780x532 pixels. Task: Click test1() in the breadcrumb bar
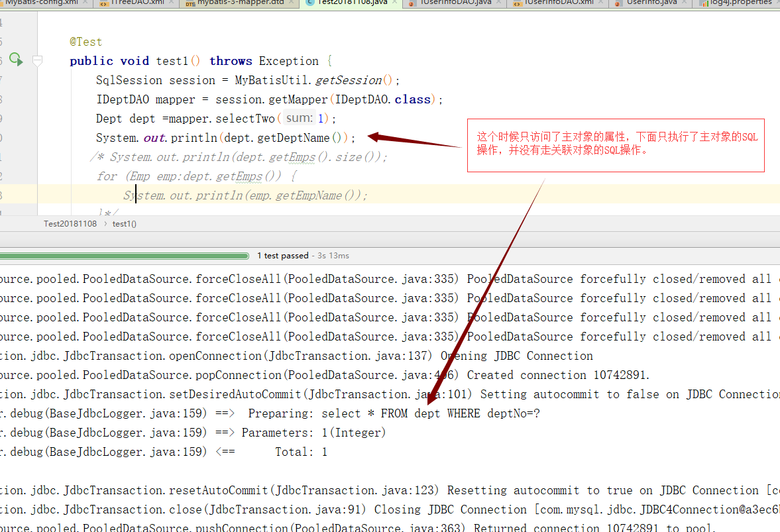click(125, 224)
